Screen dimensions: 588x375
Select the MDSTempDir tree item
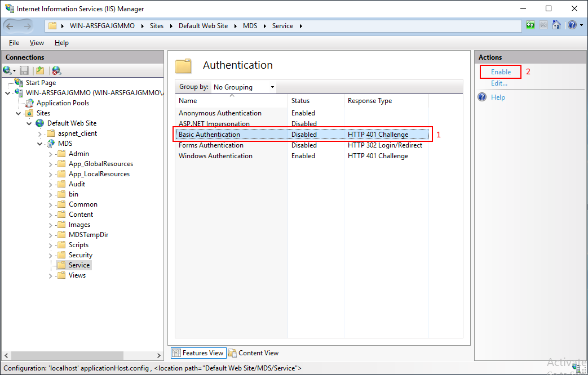(89, 235)
